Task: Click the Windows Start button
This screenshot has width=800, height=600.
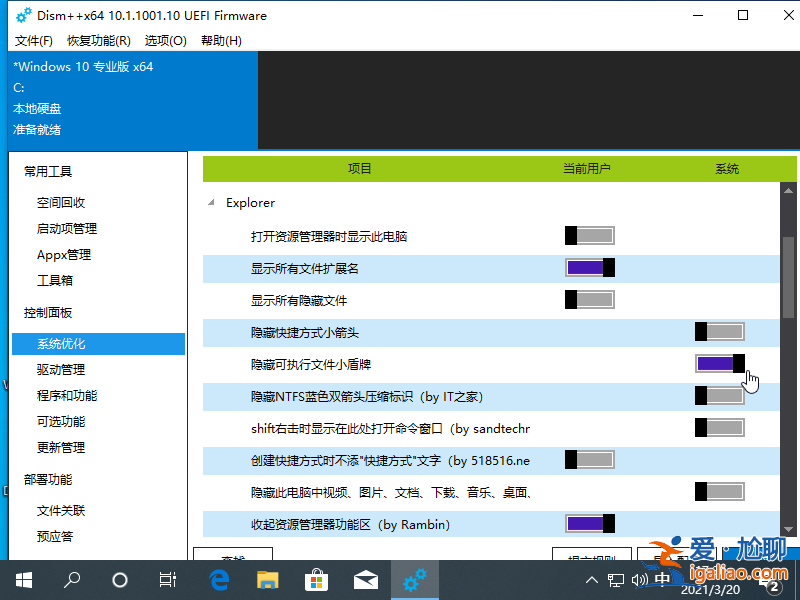Action: (23, 580)
